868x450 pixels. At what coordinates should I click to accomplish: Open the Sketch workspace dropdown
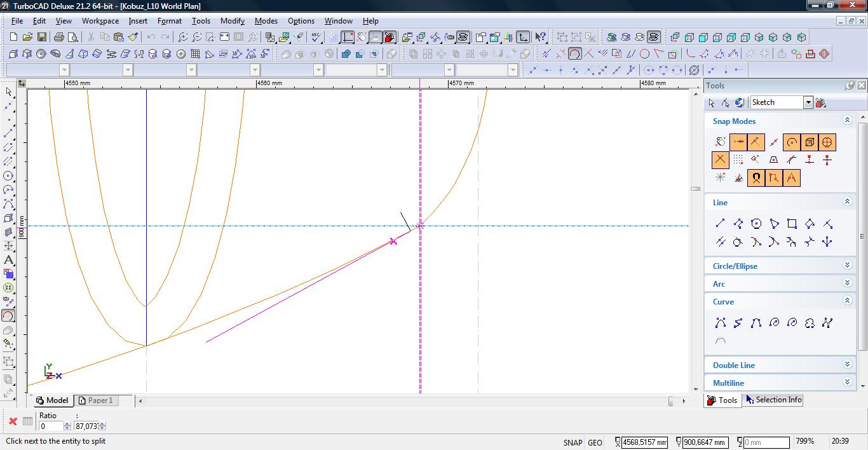pos(808,102)
